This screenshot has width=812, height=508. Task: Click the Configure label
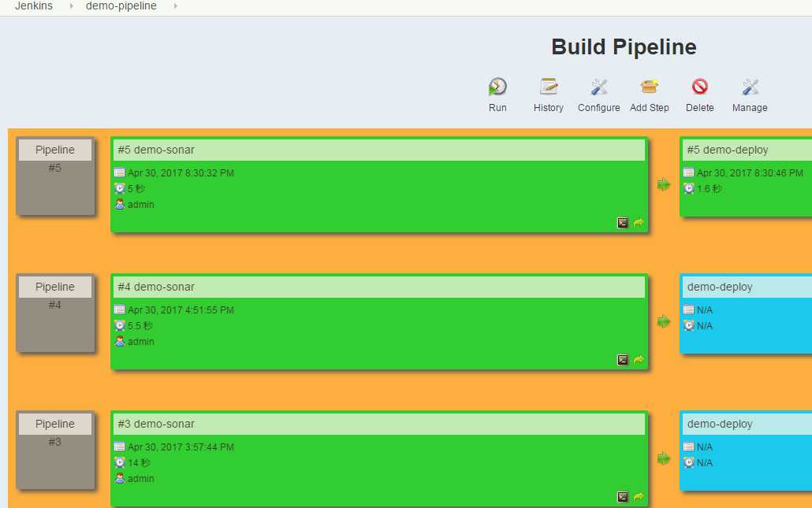598,108
